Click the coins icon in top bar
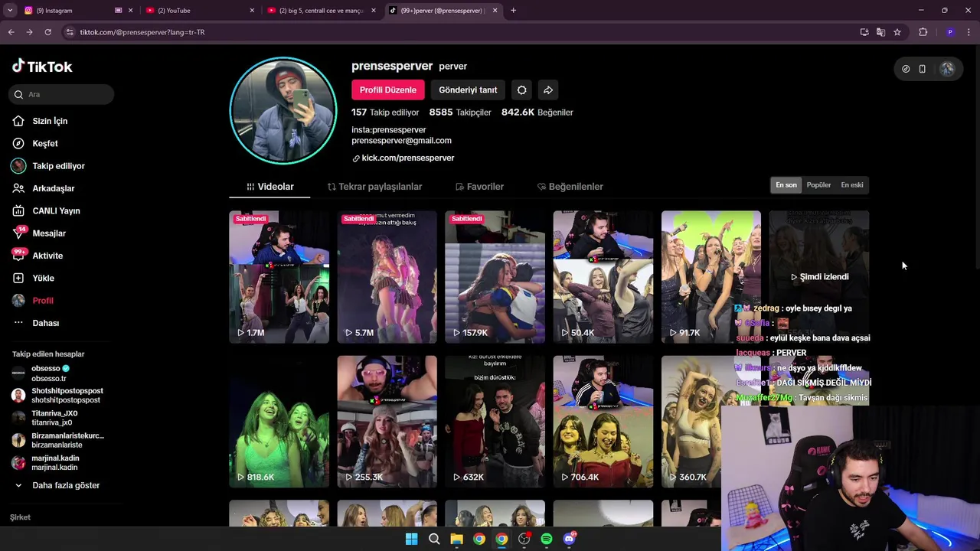The image size is (980, 551). [x=906, y=69]
